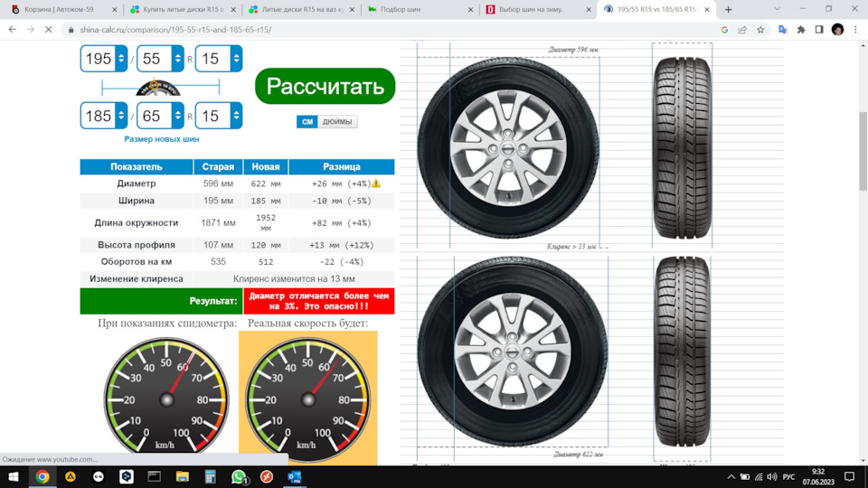Click Chrome icon in the taskbar
Image resolution: width=868 pixels, height=488 pixels.
click(x=42, y=476)
